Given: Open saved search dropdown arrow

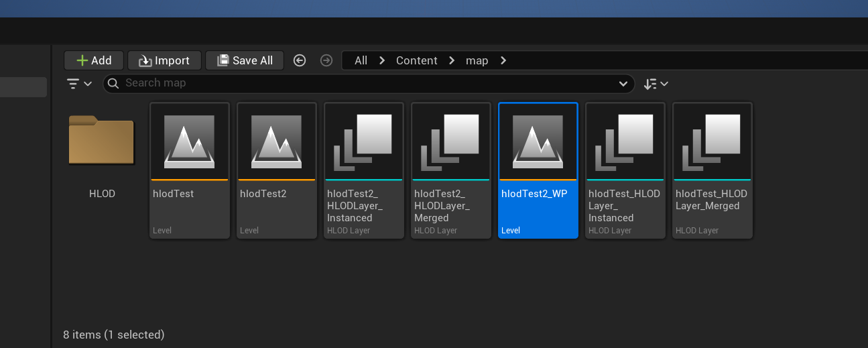Looking at the screenshot, I should pos(623,84).
